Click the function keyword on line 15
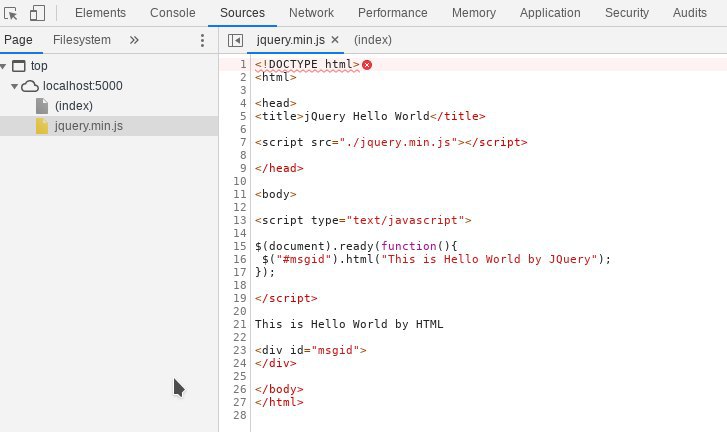This screenshot has width=727, height=432. tap(408, 246)
